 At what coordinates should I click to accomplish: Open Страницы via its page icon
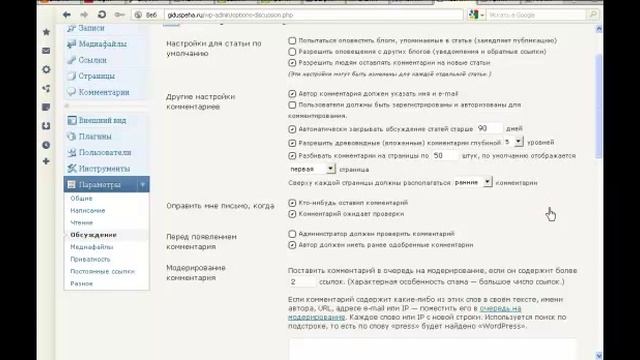pos(71,76)
